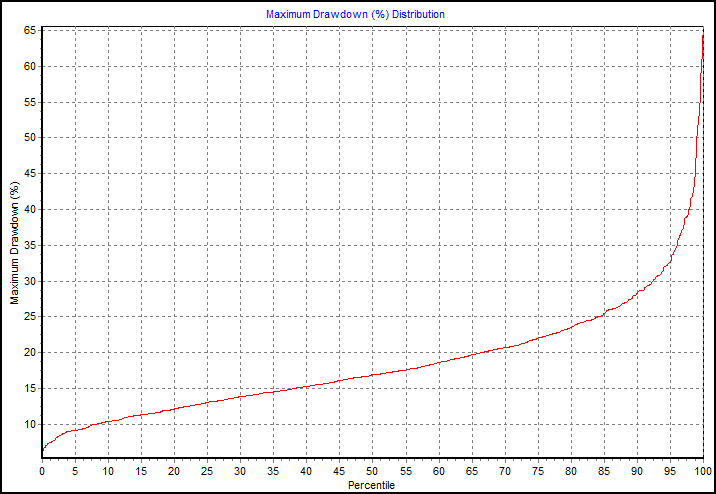Click the 100 label on the Percentile axis
The width and height of the screenshot is (716, 494).
[x=703, y=471]
